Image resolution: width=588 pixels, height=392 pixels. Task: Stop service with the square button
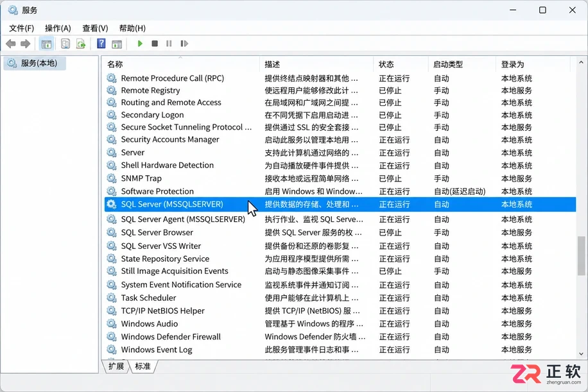[x=155, y=44]
